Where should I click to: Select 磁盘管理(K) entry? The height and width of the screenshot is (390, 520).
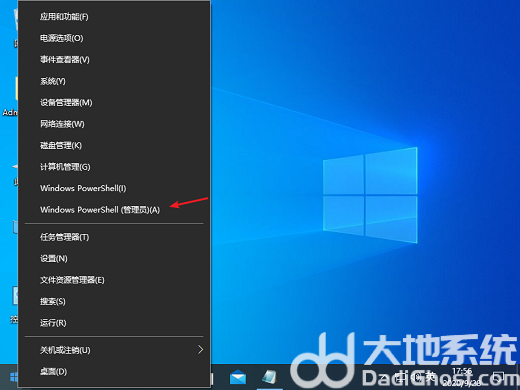pyautogui.click(x=114, y=145)
